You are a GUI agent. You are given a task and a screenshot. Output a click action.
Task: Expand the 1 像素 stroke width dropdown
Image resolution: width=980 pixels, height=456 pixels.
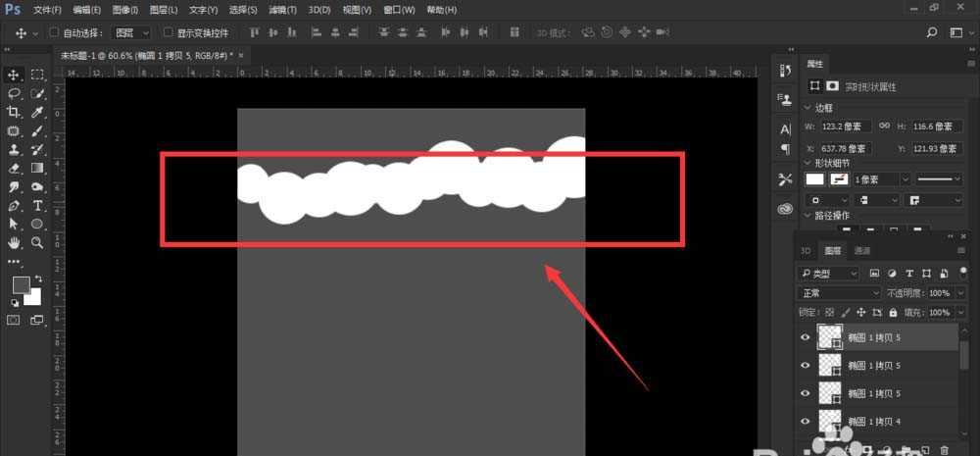point(904,179)
